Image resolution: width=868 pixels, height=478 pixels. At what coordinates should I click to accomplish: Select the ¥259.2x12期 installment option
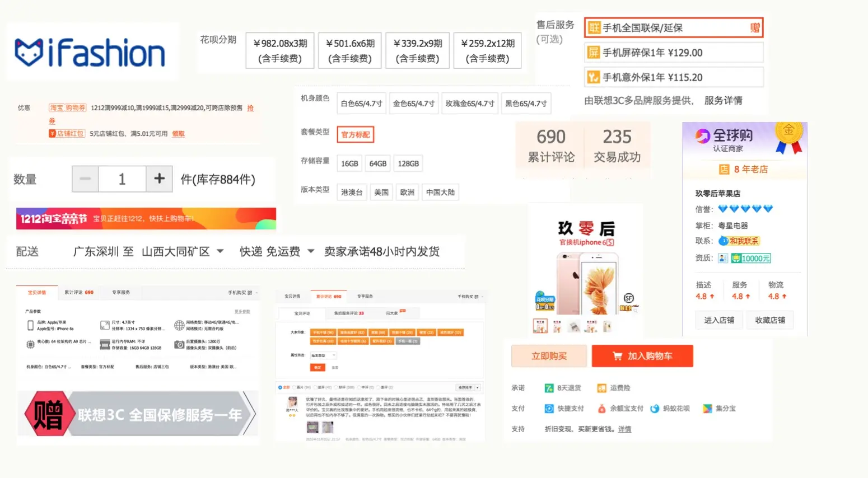488,50
